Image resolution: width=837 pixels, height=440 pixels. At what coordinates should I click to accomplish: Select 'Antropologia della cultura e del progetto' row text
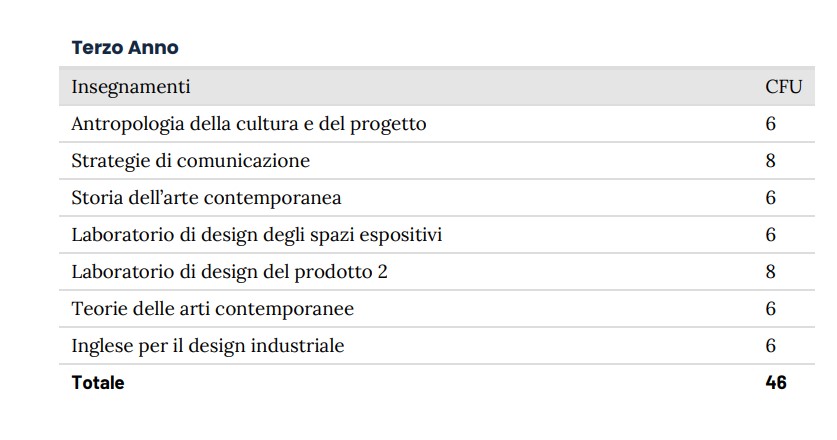click(x=249, y=124)
